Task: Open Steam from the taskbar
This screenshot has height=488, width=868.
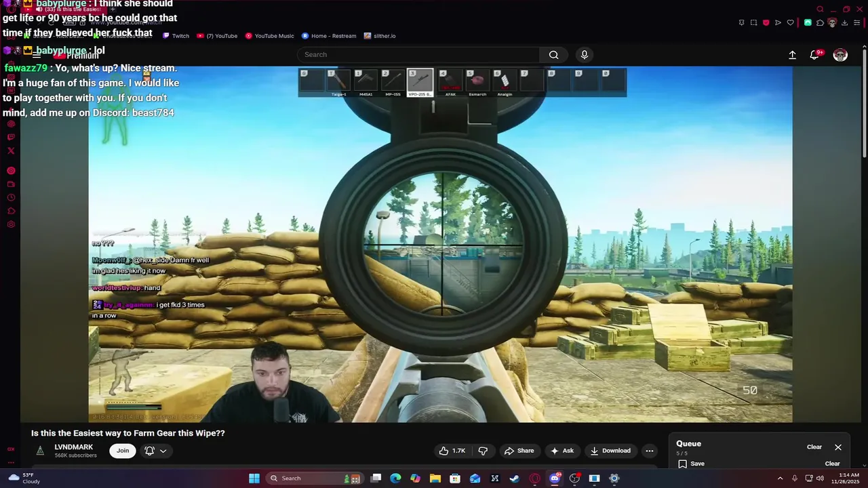Action: point(515,479)
